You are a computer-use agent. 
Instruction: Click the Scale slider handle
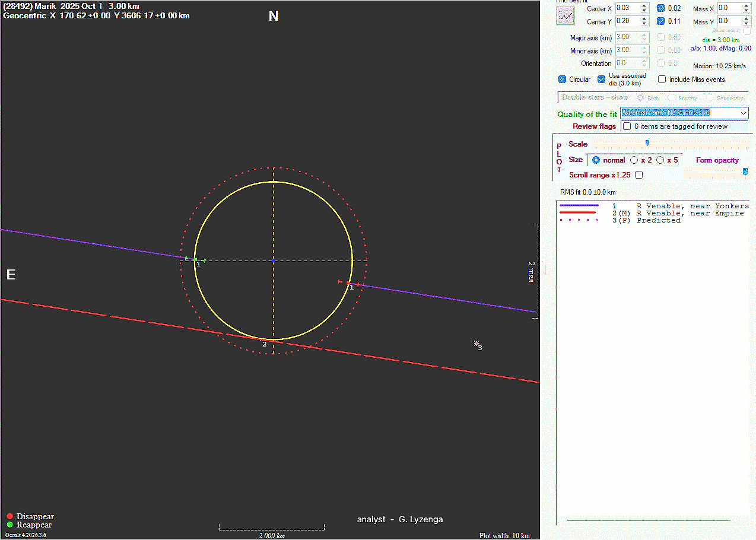[647, 143]
